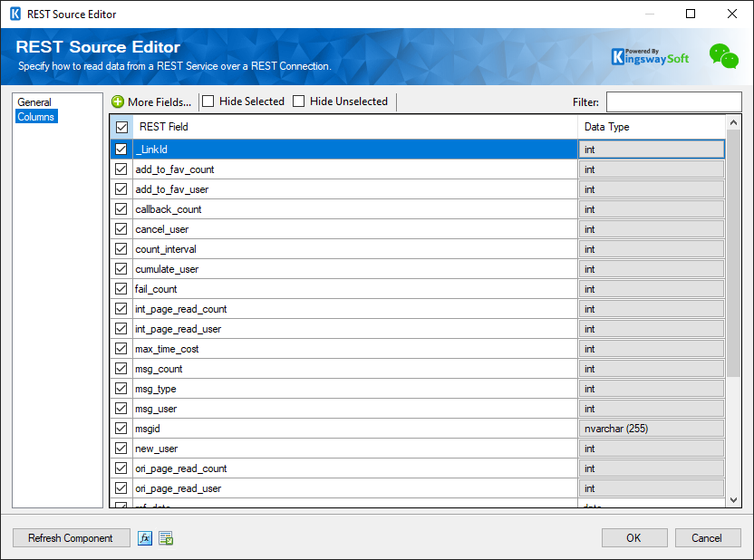Click the data type cell for msg_count
The image size is (754, 560).
click(x=652, y=369)
